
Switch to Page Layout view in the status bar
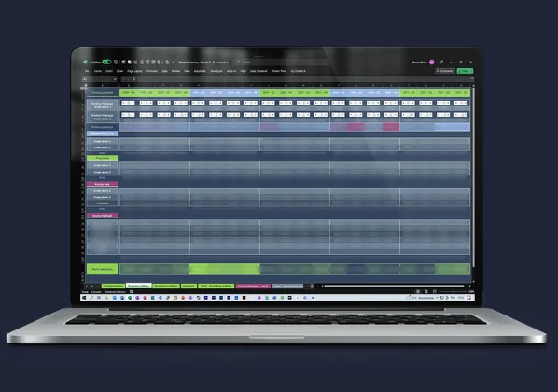pos(426,291)
